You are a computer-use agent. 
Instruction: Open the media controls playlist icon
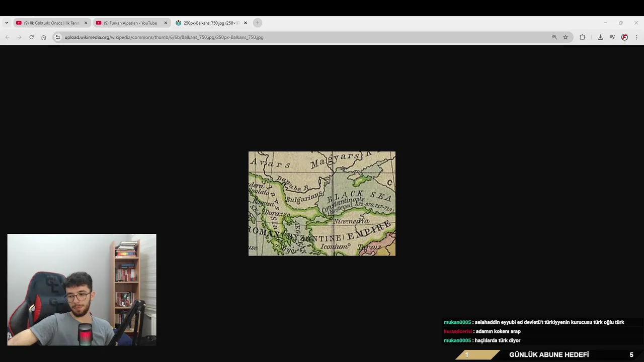(612, 37)
